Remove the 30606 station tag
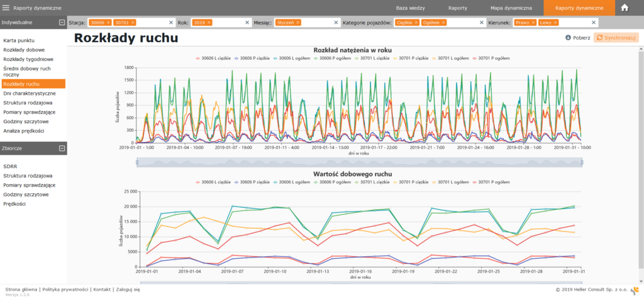Image resolution: width=644 pixels, height=297 pixels. tap(108, 23)
